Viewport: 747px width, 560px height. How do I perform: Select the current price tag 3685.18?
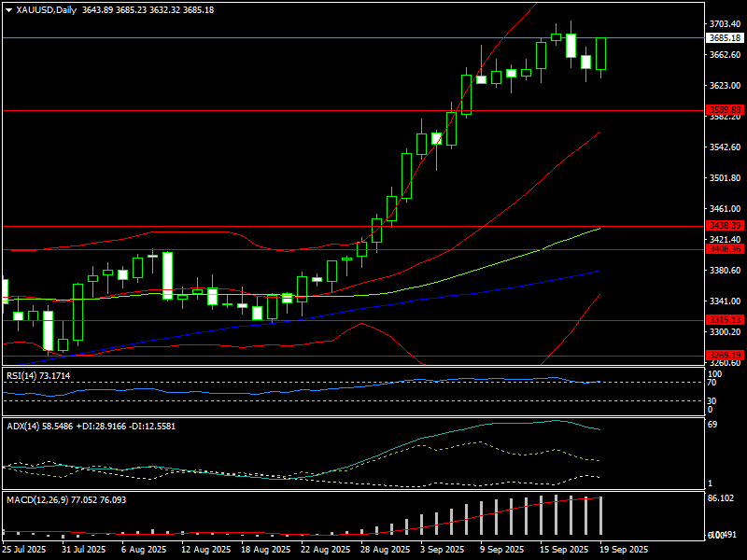tap(724, 38)
